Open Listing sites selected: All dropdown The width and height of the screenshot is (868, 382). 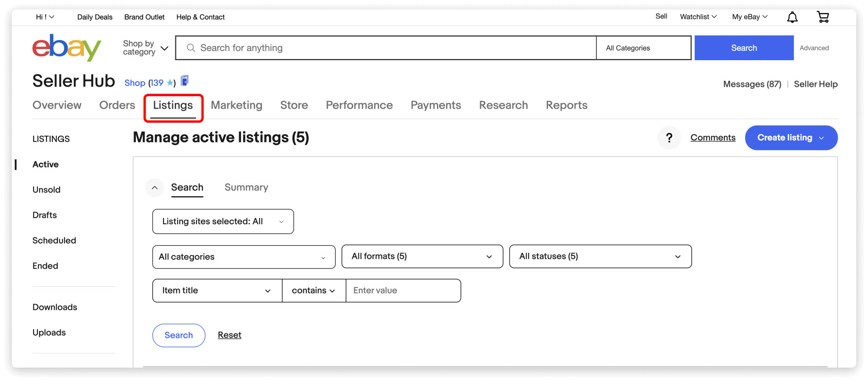(x=223, y=221)
